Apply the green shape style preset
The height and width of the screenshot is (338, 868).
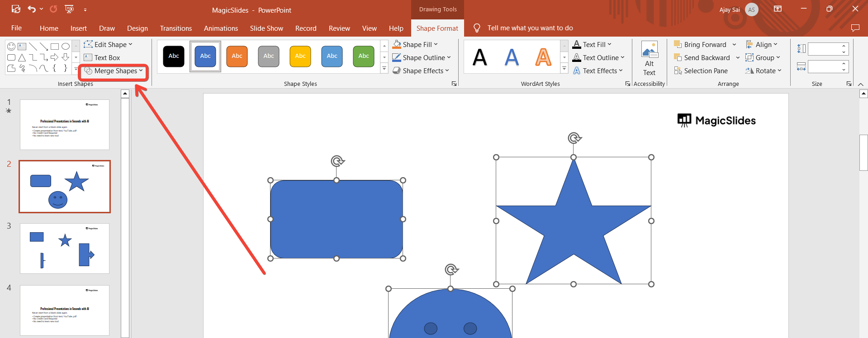(x=364, y=56)
